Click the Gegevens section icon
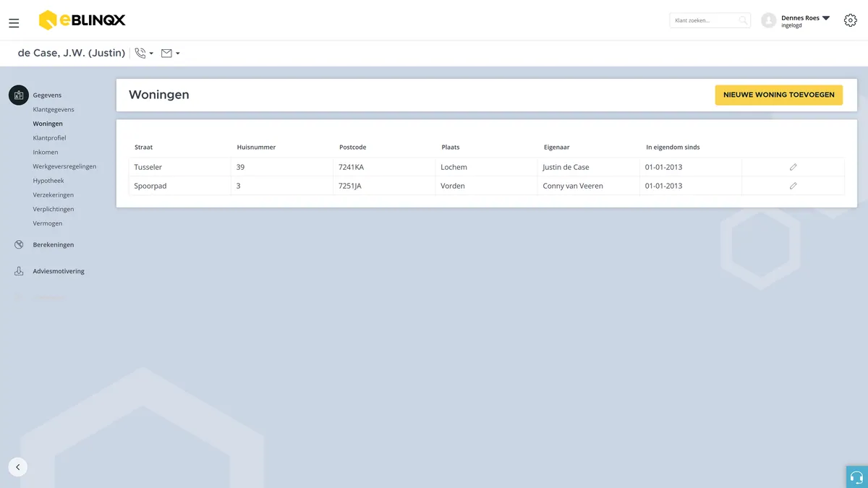This screenshot has height=488, width=868. pyautogui.click(x=19, y=95)
